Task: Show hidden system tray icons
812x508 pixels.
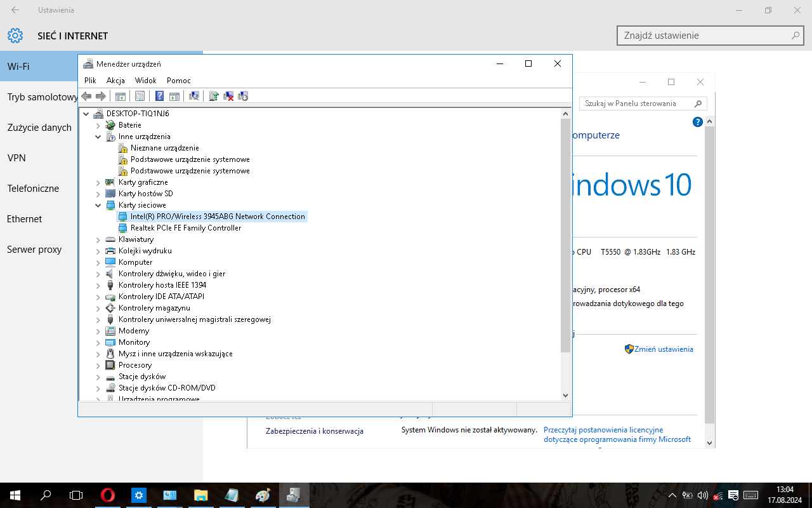Action: (672, 495)
